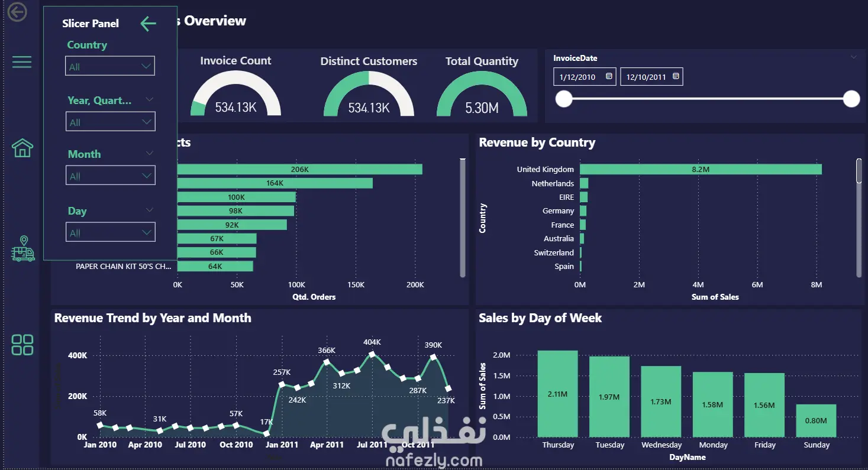Open the delivery truck page icon
868x470 pixels.
tap(23, 249)
